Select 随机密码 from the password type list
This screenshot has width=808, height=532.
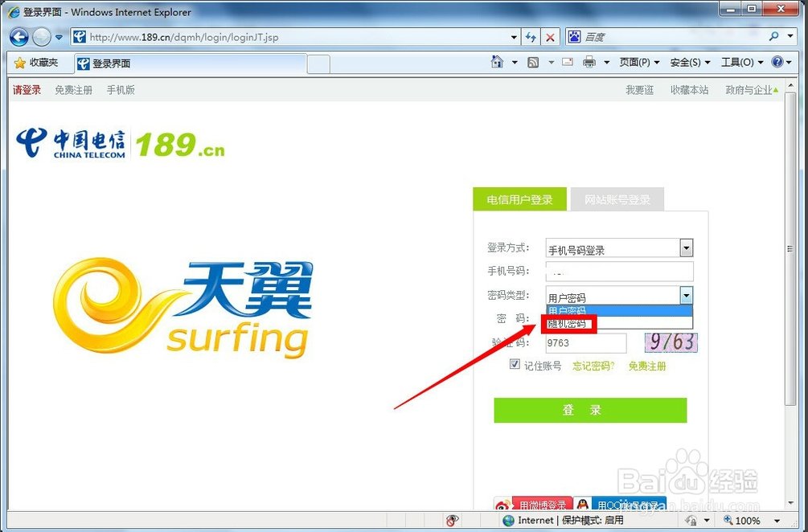pos(568,324)
